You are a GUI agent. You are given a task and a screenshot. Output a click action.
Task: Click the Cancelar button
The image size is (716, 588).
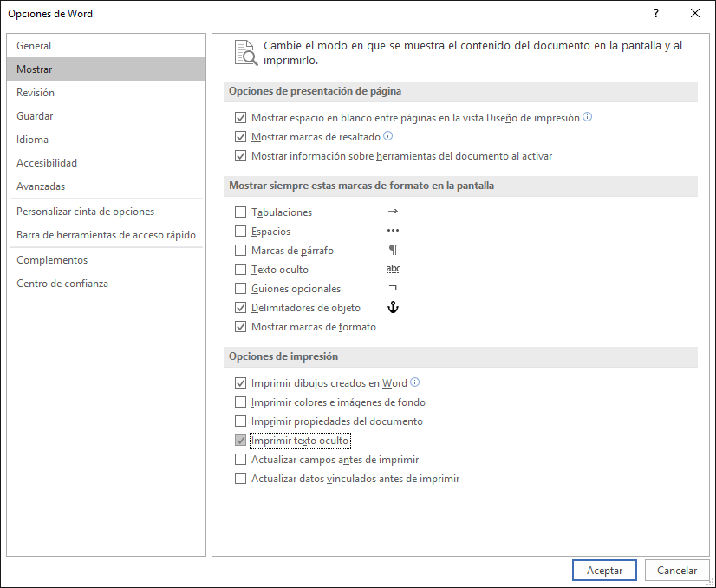pos(677,570)
